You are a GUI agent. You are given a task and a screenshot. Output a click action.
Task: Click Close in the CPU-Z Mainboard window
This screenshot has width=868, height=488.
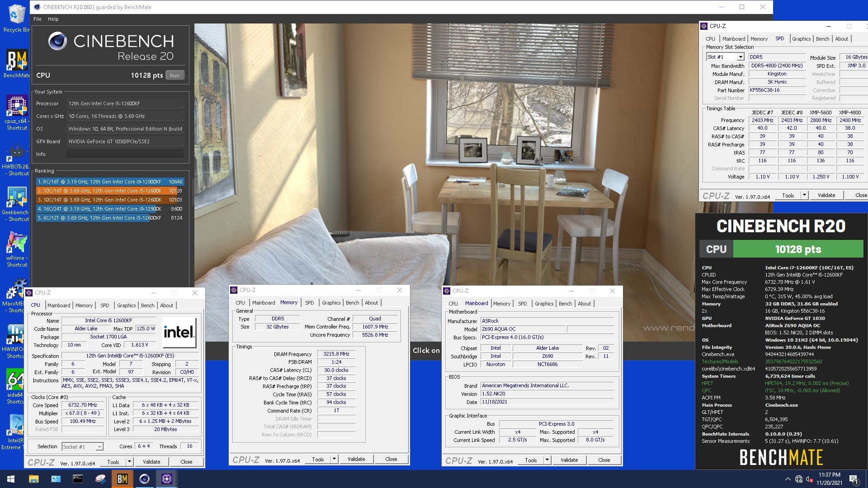[x=604, y=460]
